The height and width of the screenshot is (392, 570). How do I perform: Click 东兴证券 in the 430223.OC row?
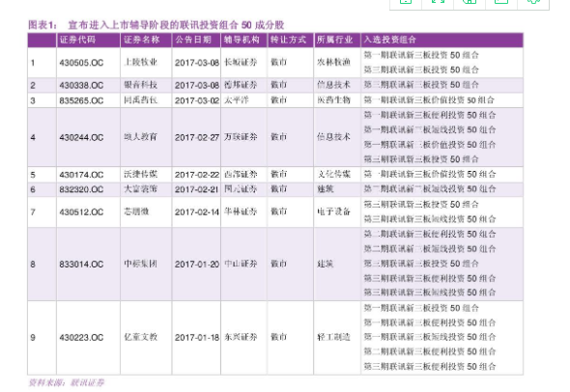241,337
